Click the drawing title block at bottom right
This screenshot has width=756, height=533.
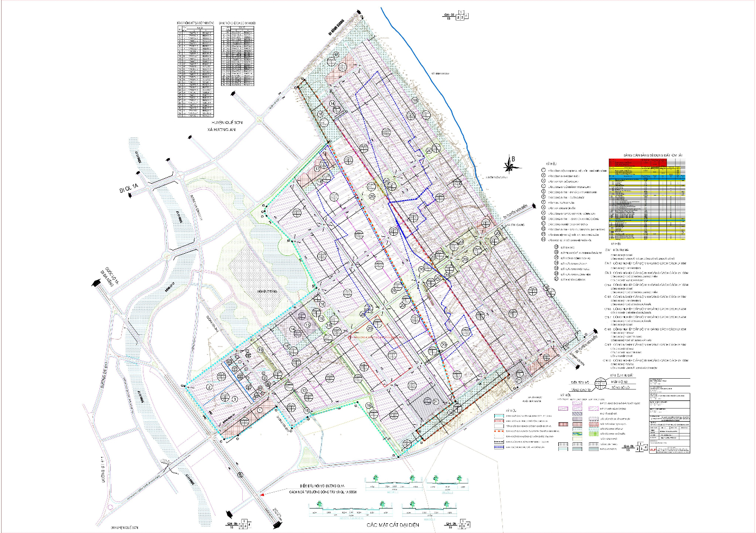point(669,416)
